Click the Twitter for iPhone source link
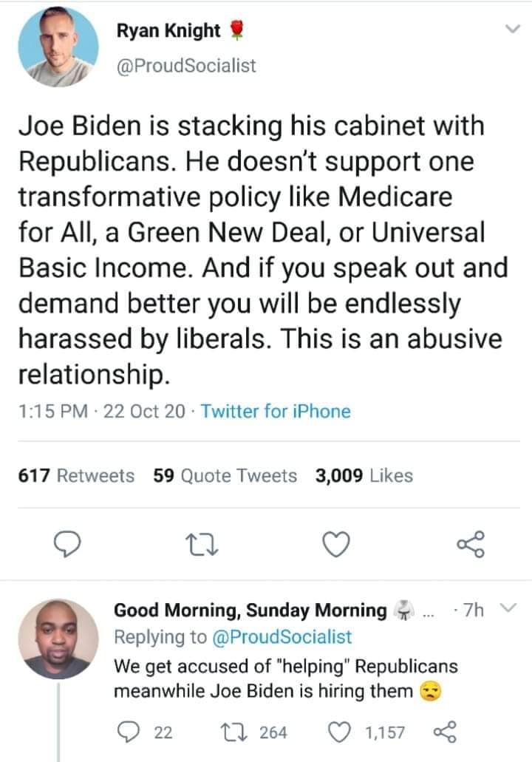532x762 pixels. (275, 411)
